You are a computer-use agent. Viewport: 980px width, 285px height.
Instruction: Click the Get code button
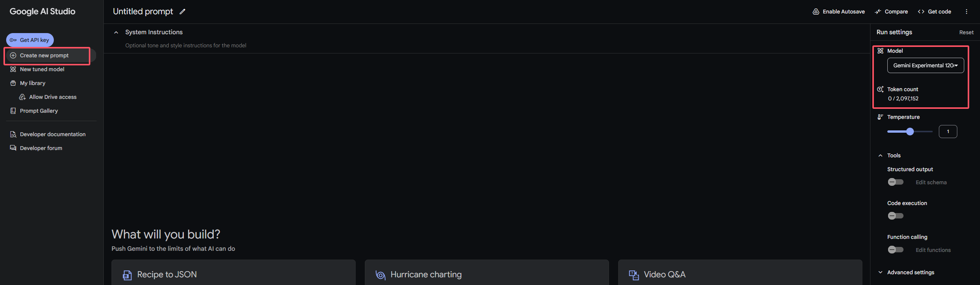934,12
